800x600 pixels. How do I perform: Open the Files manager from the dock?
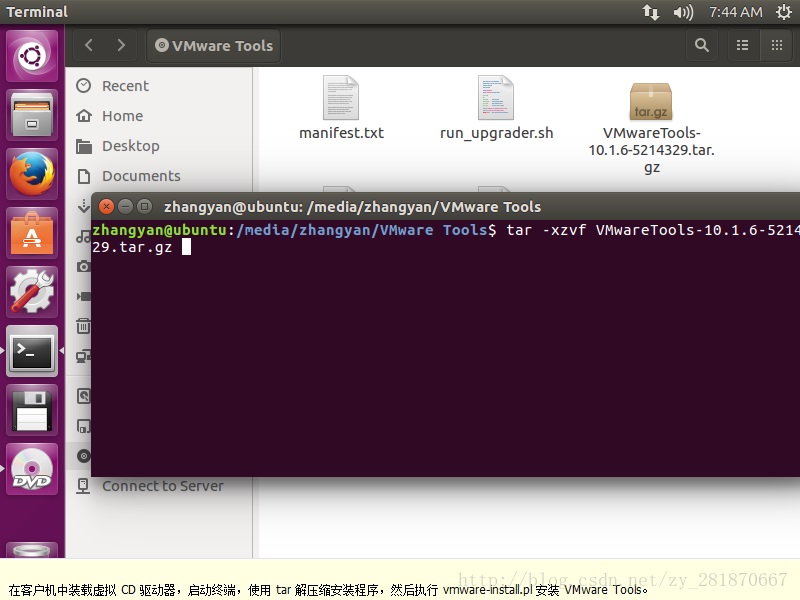tap(32, 115)
